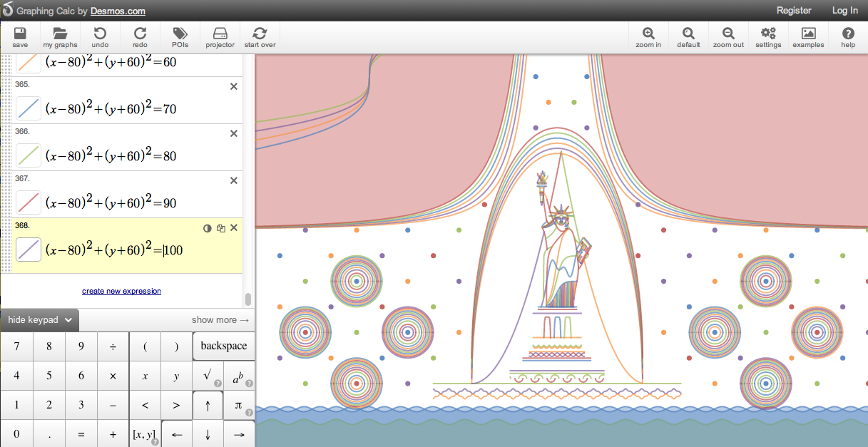Click the number 5 key
868x447 pixels.
[49, 376]
